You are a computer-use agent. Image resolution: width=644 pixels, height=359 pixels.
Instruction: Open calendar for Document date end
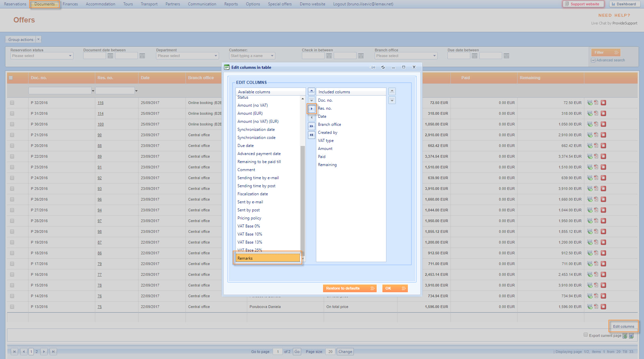(142, 56)
